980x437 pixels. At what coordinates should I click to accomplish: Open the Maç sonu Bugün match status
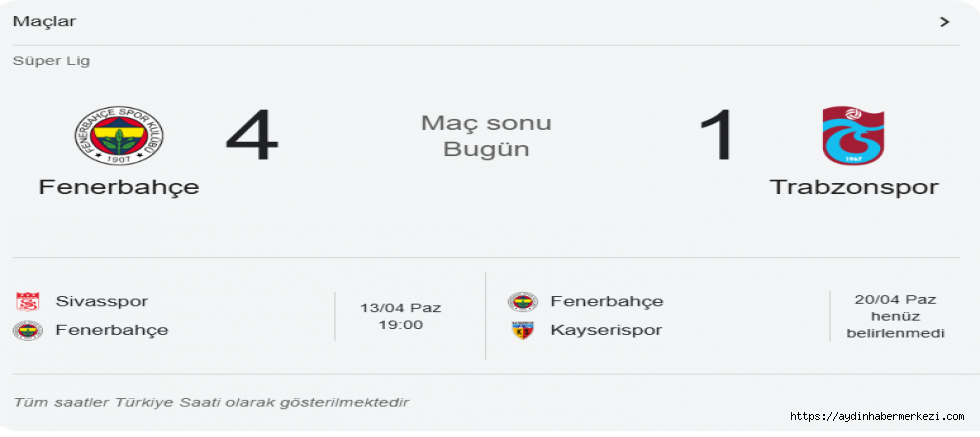click(486, 137)
